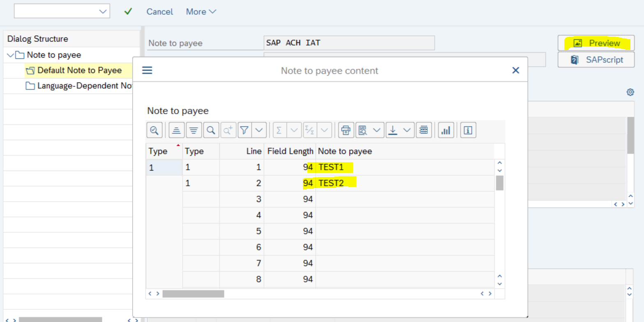Click the Line column header
Image resolution: width=644 pixels, height=322 pixels.
coord(242,151)
